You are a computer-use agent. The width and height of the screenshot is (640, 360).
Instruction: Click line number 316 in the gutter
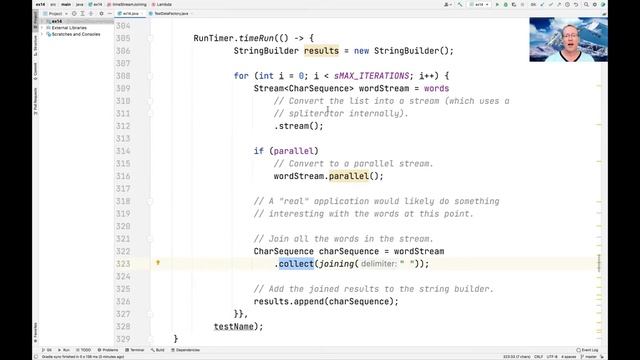123,176
